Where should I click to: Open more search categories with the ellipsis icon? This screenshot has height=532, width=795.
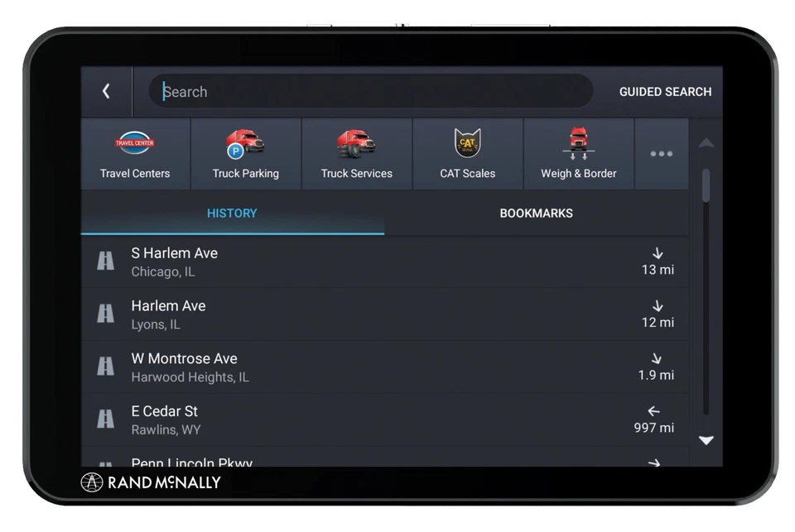[661, 153]
